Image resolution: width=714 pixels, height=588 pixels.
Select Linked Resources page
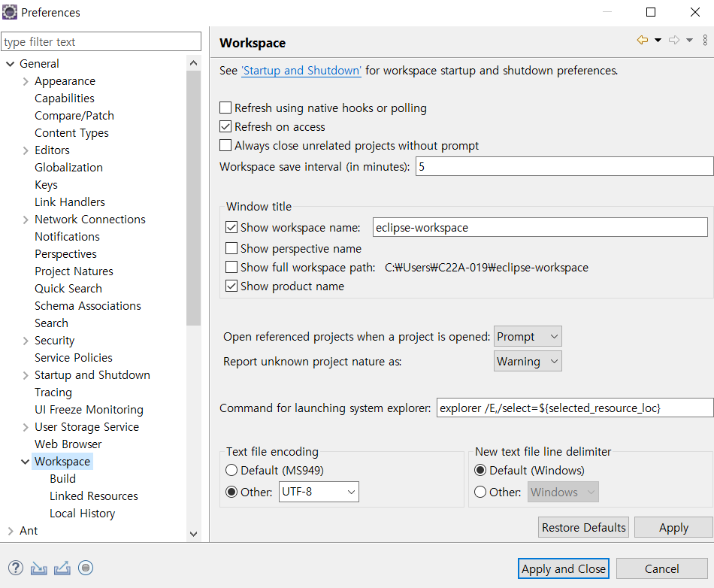94,496
